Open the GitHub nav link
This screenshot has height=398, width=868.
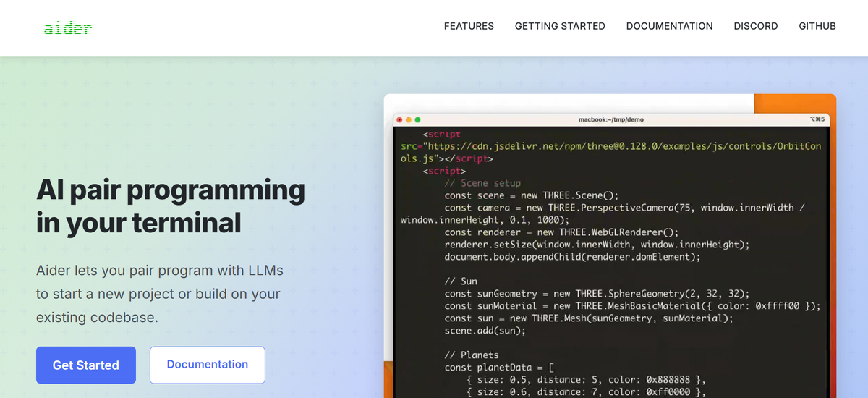click(x=817, y=26)
